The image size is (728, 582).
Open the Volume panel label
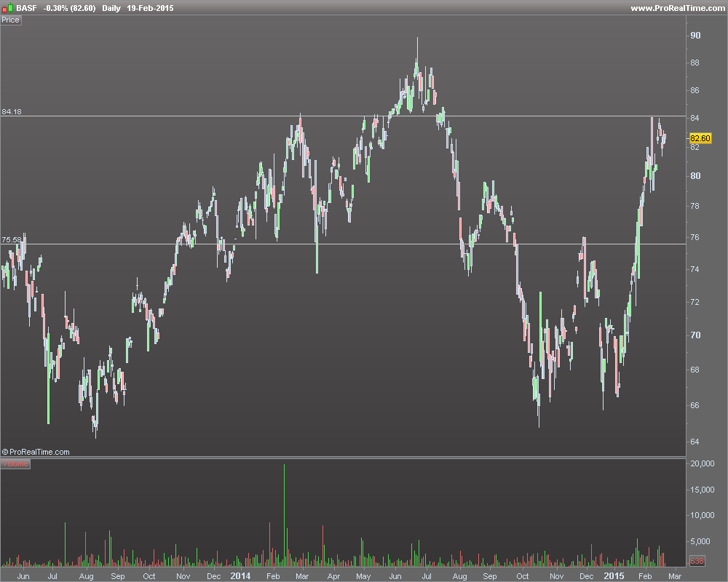point(15,463)
